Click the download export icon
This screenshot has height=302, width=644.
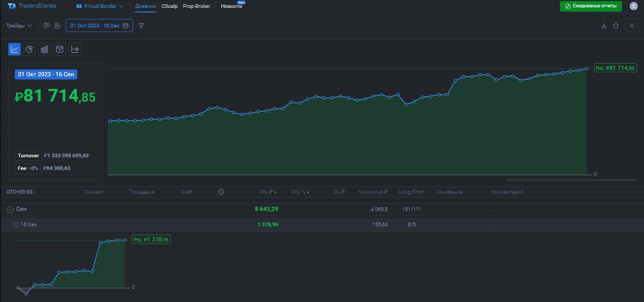point(604,25)
